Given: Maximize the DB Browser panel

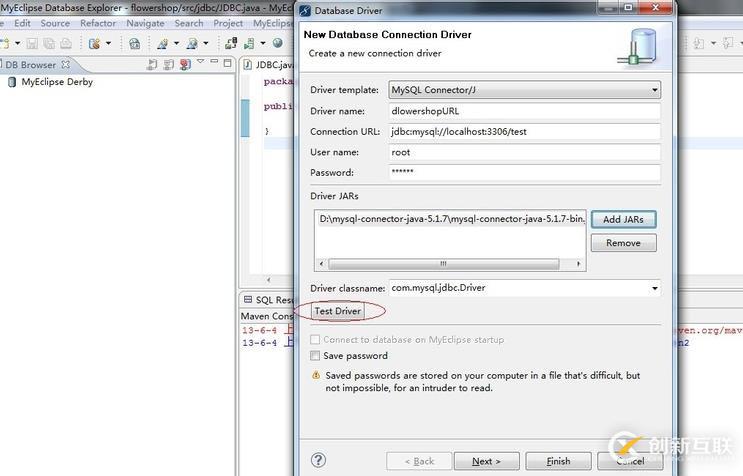Looking at the screenshot, I should coord(228,63).
